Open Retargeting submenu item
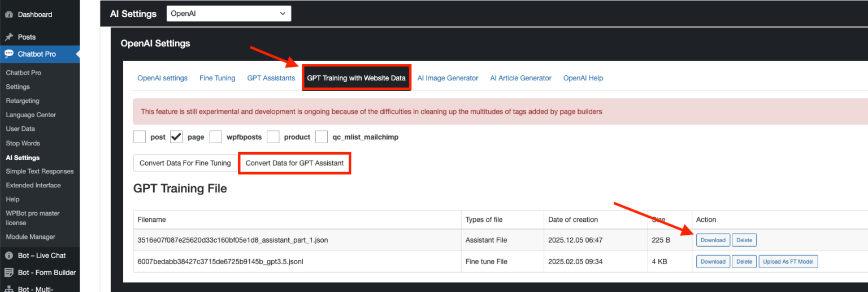Screen dimensions: 868x292 (23, 101)
